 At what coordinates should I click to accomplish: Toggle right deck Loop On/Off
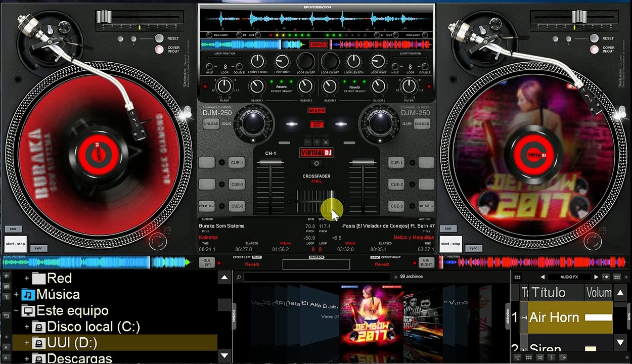tap(330, 62)
